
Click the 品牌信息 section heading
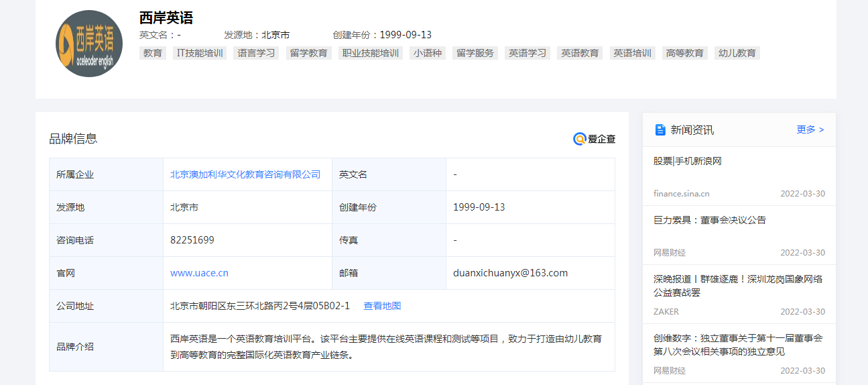[x=73, y=139]
